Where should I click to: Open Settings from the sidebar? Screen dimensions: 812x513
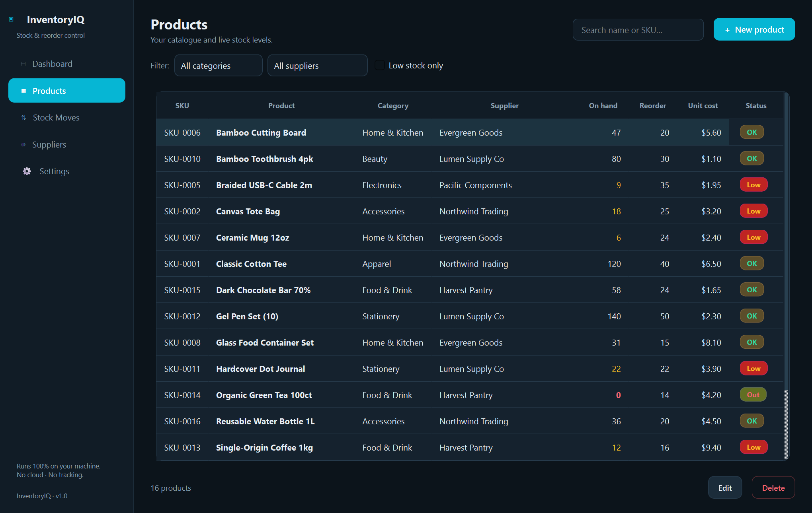point(67,171)
